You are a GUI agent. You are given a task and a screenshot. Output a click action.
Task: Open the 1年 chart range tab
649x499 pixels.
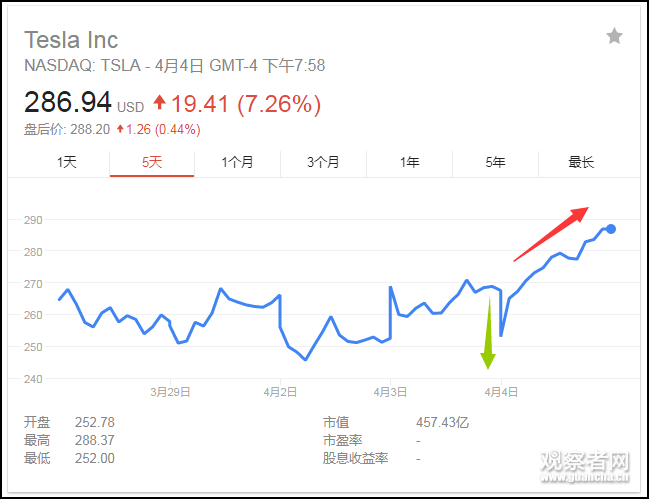coord(409,162)
